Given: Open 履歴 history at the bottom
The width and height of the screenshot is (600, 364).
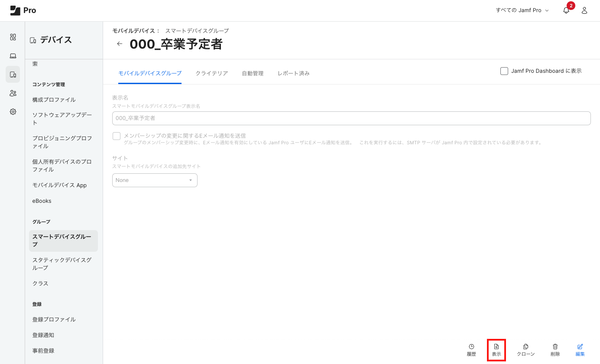Looking at the screenshot, I should (x=471, y=350).
